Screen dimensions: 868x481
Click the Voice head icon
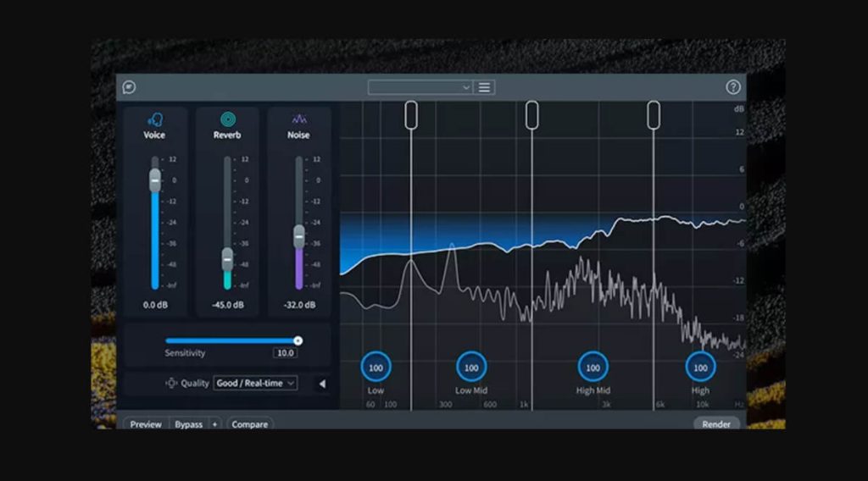pyautogui.click(x=154, y=119)
